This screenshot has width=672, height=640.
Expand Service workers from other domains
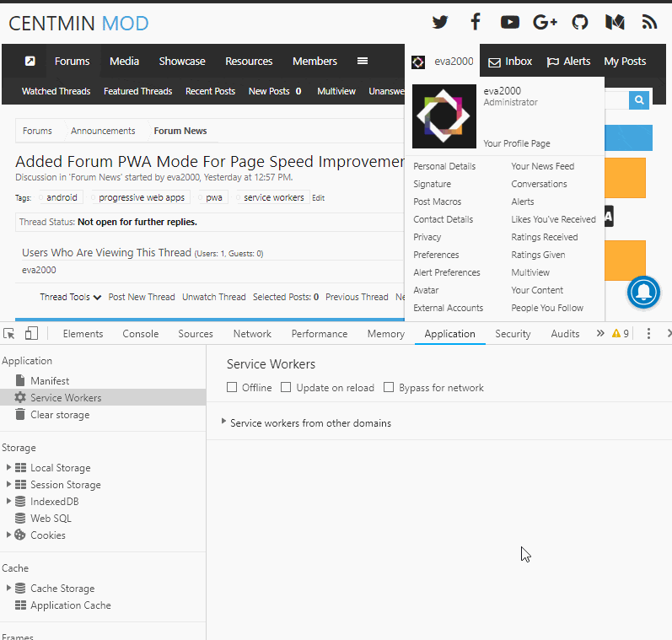pos(223,422)
